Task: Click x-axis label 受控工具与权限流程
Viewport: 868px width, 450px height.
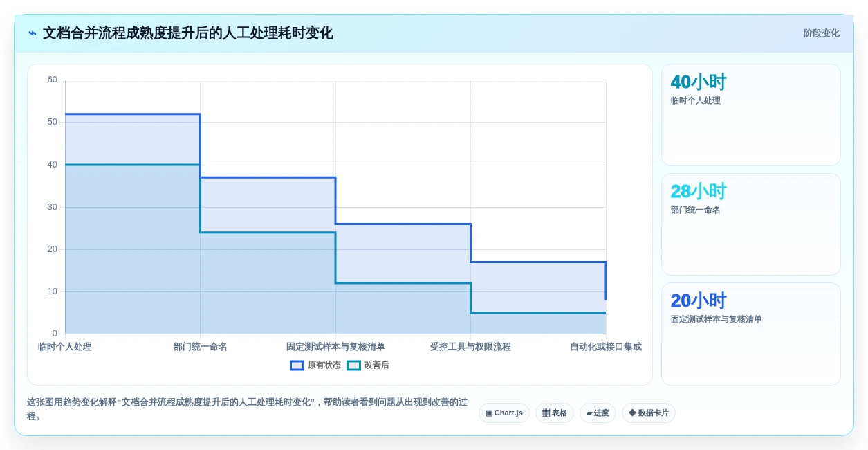Action: point(470,347)
